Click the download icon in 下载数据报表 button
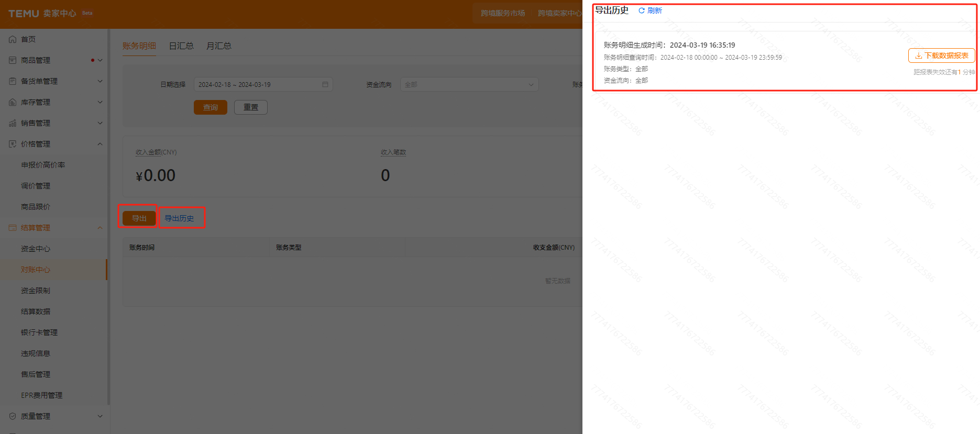Screen dimensions: 980x434 pyautogui.click(x=918, y=55)
